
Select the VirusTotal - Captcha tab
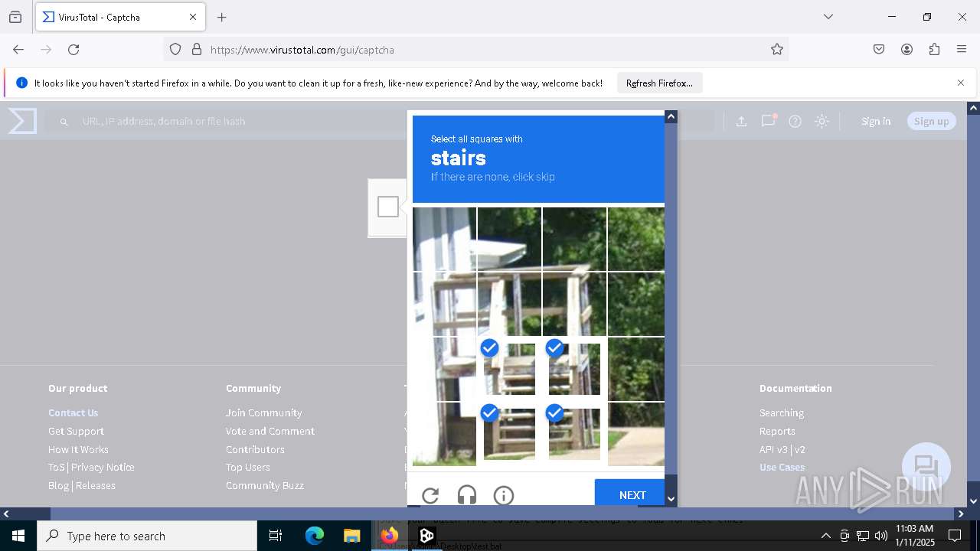(x=120, y=17)
